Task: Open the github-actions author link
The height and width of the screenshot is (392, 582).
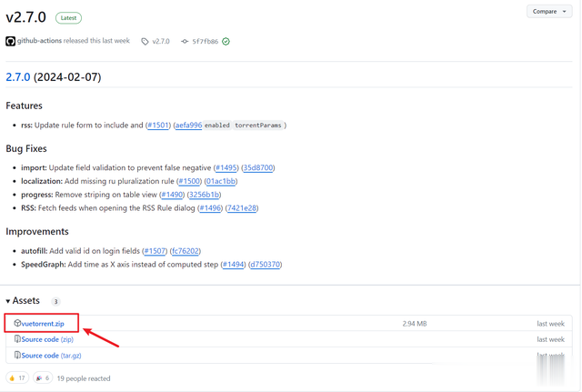Action: pyautogui.click(x=39, y=41)
